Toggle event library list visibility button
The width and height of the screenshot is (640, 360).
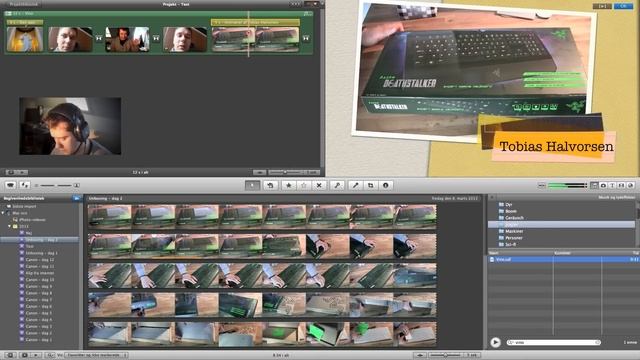pos(10,355)
